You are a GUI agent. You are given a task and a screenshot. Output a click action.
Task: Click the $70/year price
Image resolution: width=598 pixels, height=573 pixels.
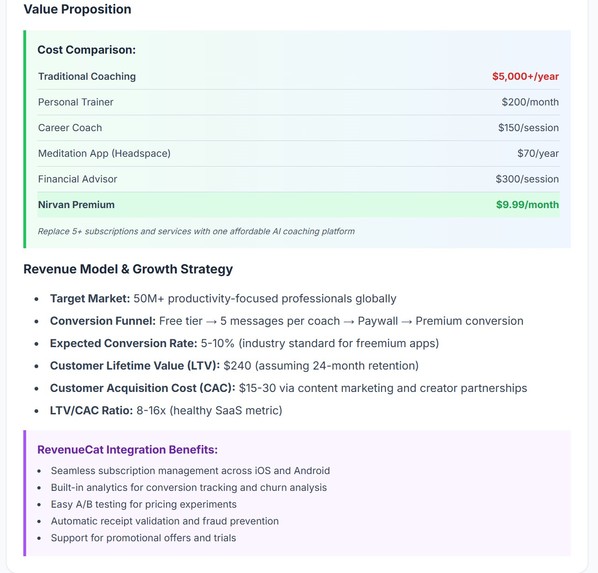tap(538, 153)
